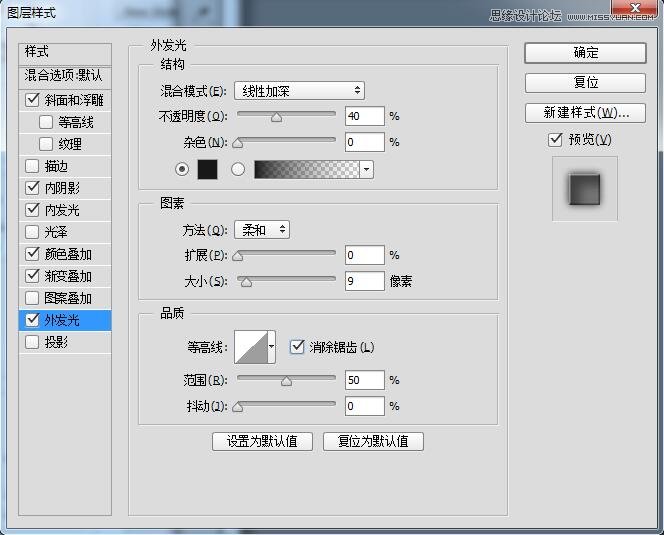
Task: Enable the 光泽 checkbox
Action: coord(32,232)
